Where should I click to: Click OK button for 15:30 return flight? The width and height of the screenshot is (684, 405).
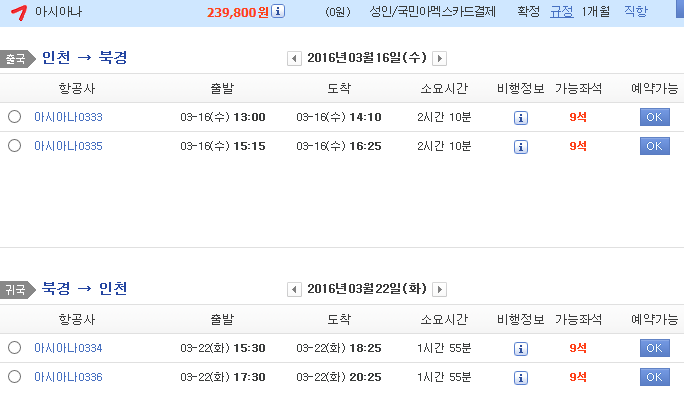[x=654, y=348]
